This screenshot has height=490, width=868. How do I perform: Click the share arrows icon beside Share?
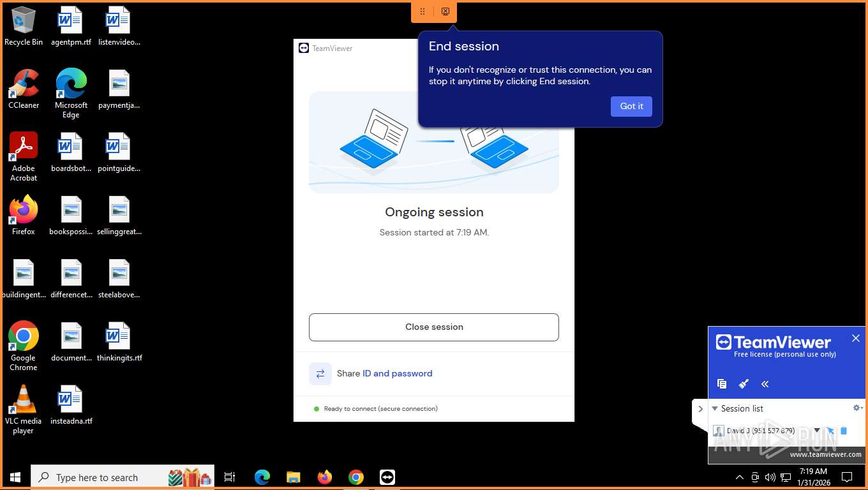pyautogui.click(x=320, y=374)
